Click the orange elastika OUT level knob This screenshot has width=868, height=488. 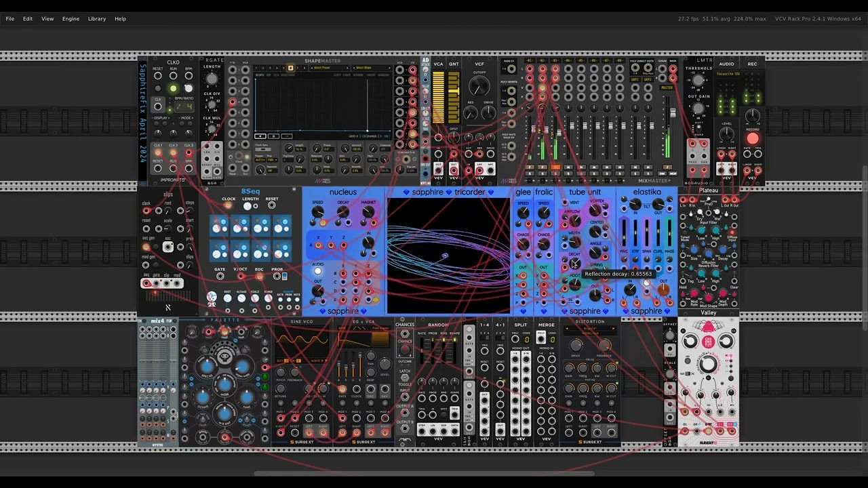[x=663, y=289]
